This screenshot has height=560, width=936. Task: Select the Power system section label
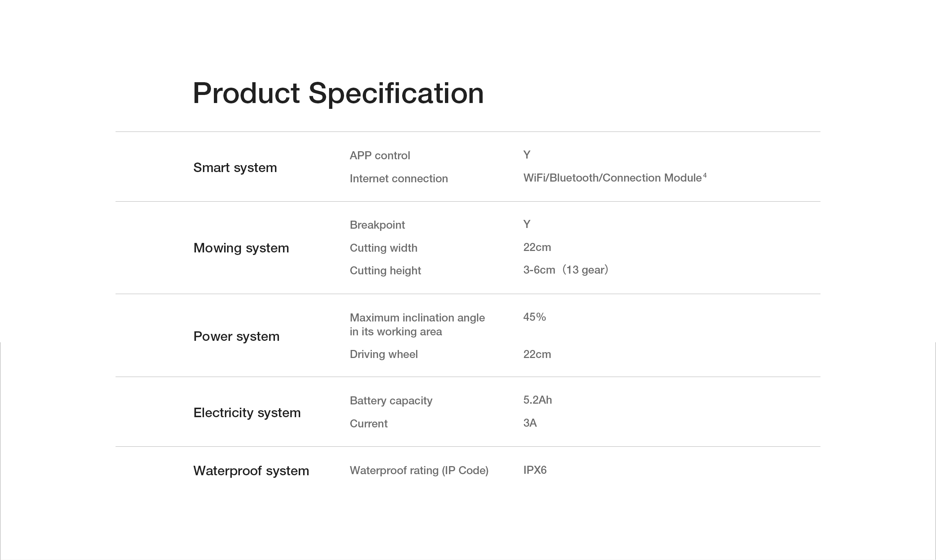[x=236, y=336]
